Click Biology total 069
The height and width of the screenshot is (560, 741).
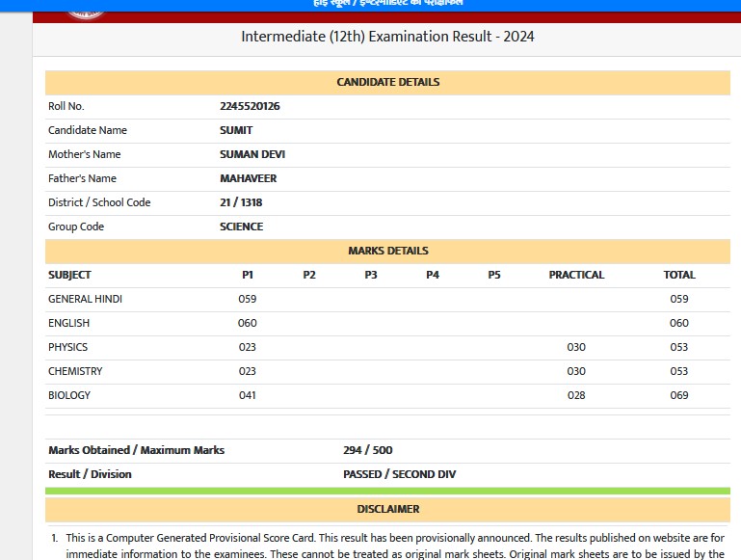(x=679, y=395)
